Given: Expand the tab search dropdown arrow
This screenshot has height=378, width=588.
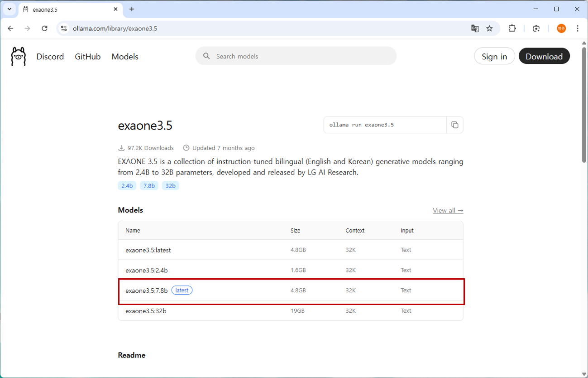Looking at the screenshot, I should point(9,9).
